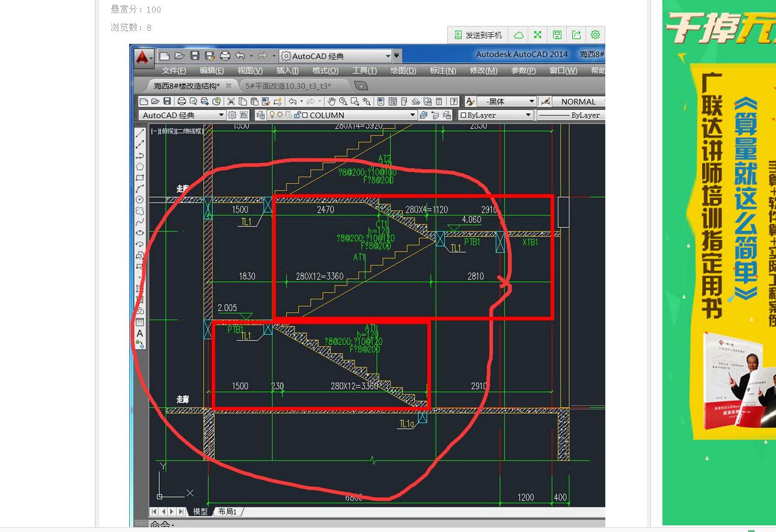This screenshot has height=532, width=776.
Task: Click Save As in quick access toolbar
Action: tap(210, 56)
